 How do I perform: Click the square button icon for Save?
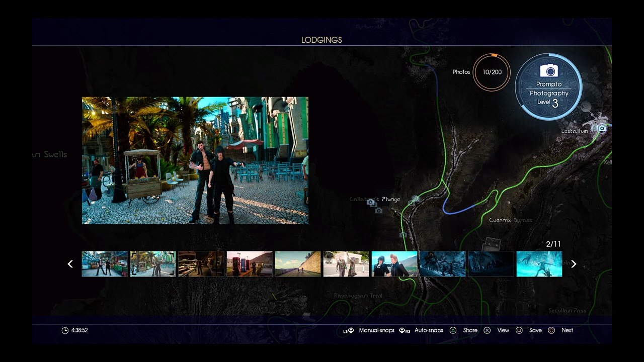519,330
